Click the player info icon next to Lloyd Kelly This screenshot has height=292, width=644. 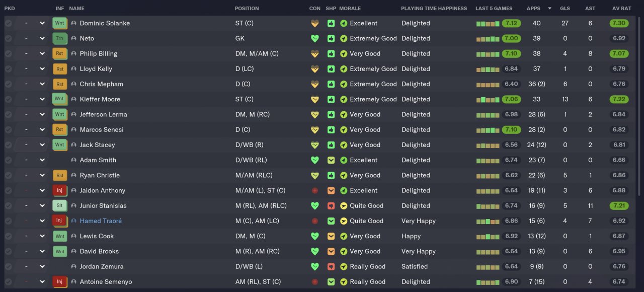[x=74, y=69]
